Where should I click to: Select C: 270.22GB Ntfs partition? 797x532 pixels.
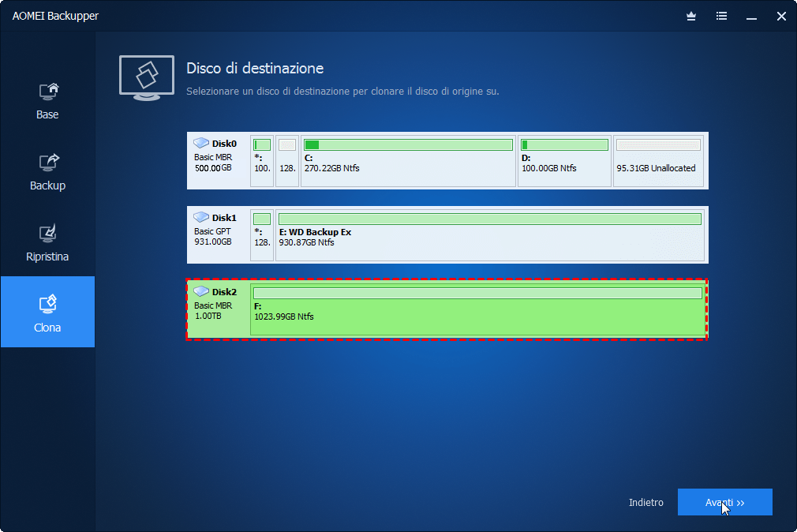click(x=408, y=161)
